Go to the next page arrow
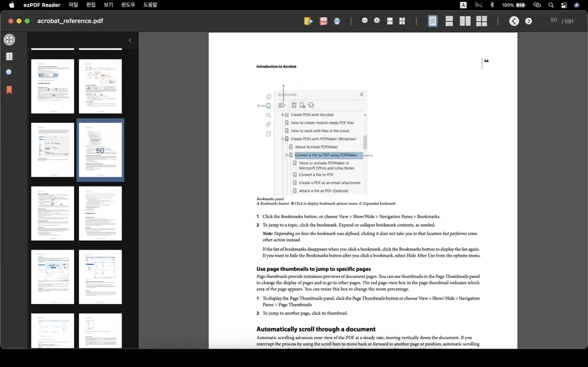588x367 pixels. (529, 22)
